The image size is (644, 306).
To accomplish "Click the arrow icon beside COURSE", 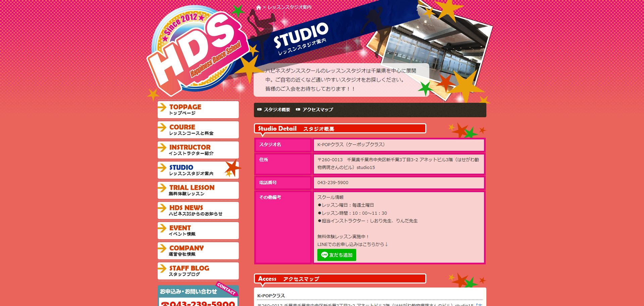I will tap(162, 127).
